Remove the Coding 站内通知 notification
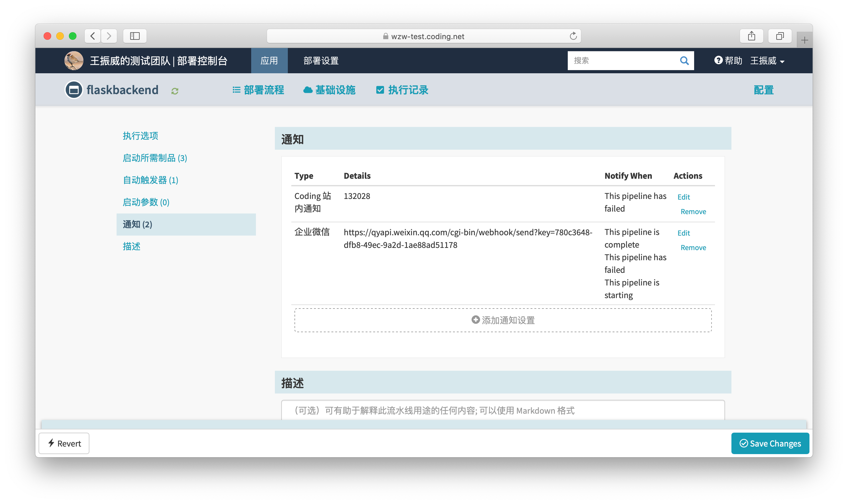848x504 pixels. pos(693,212)
